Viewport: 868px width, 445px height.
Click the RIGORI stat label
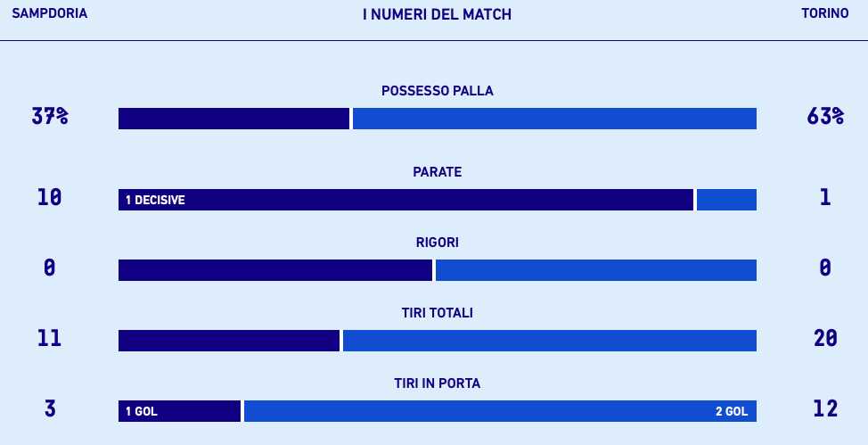437,243
